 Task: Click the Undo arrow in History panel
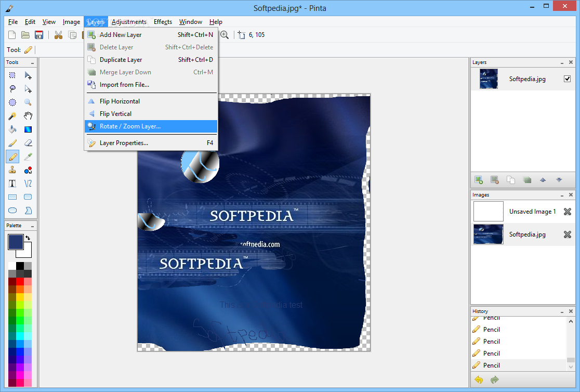(479, 380)
